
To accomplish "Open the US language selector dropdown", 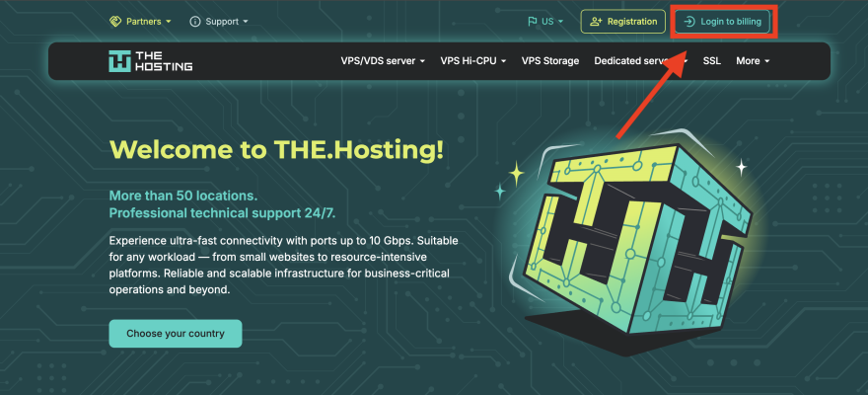I will tap(545, 22).
